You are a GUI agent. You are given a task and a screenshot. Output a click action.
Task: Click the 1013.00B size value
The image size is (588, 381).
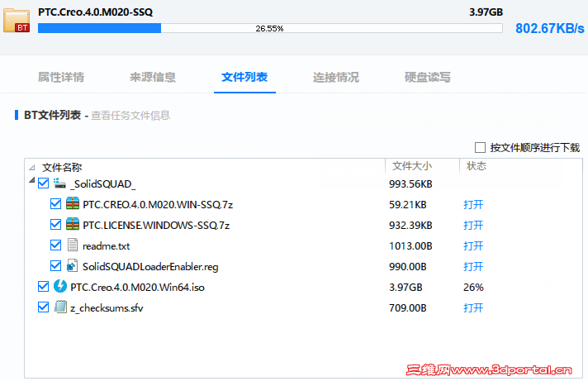410,245
